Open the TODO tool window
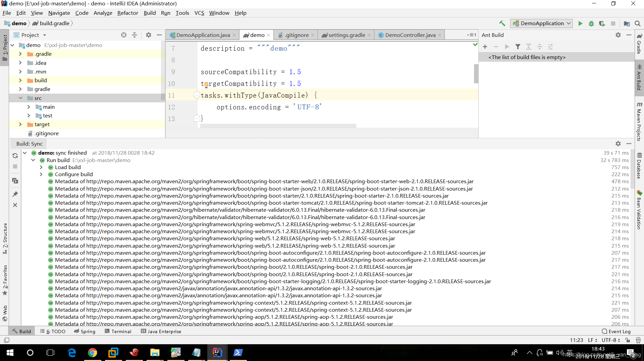Image resolution: width=644 pixels, height=361 pixels. pyautogui.click(x=53, y=331)
